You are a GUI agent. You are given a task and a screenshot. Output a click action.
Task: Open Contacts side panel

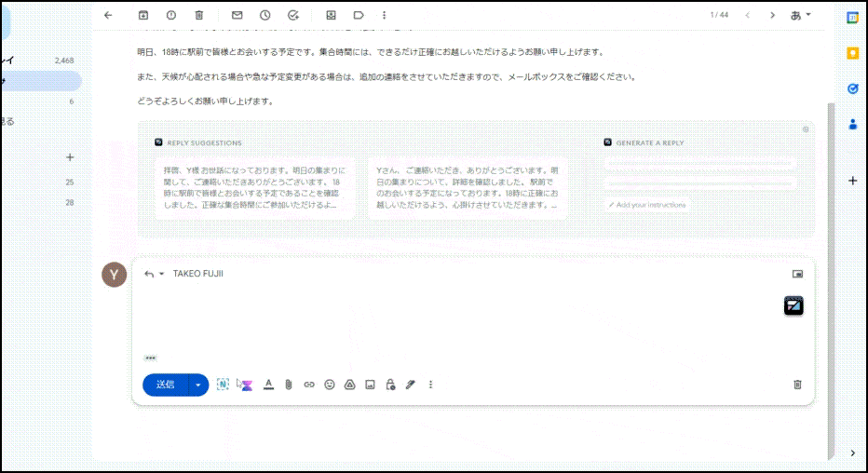pos(852,125)
